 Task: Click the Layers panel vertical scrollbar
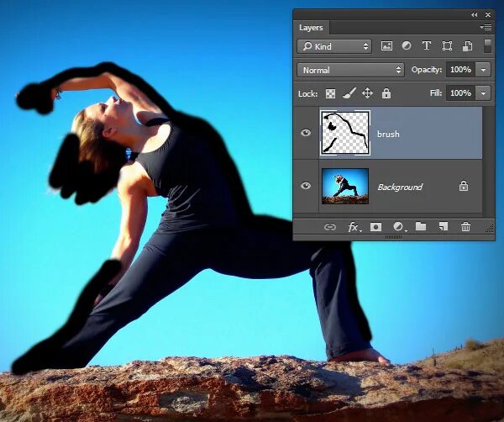point(488,161)
